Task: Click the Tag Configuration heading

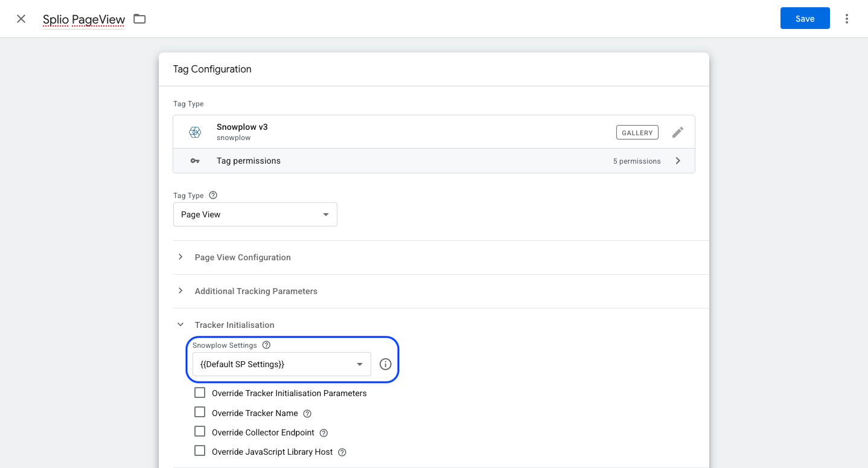Action: [x=212, y=69]
